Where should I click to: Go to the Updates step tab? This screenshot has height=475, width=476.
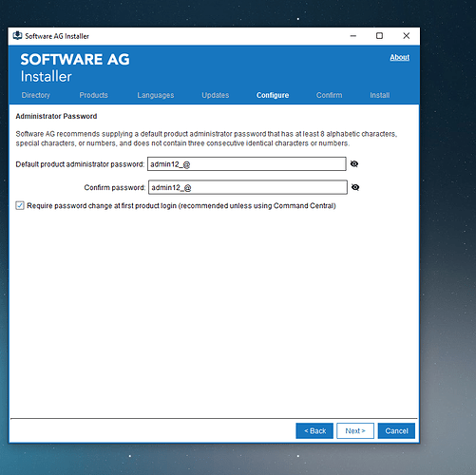216,95
